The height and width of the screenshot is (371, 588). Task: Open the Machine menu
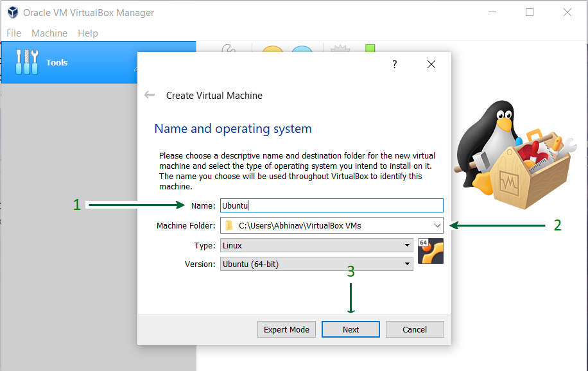(x=49, y=33)
